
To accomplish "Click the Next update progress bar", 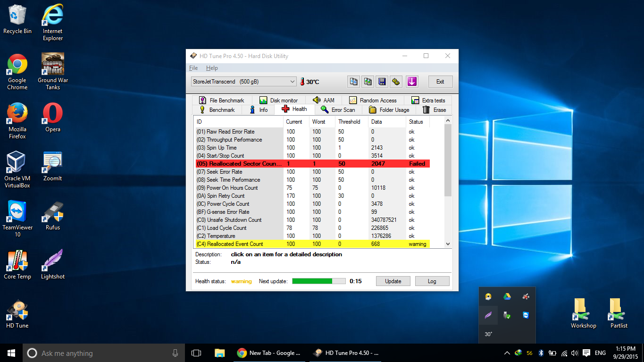I will (x=318, y=281).
